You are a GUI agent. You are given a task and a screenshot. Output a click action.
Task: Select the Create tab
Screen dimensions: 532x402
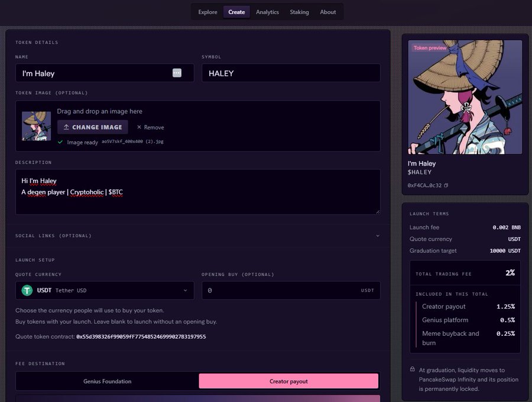236,12
